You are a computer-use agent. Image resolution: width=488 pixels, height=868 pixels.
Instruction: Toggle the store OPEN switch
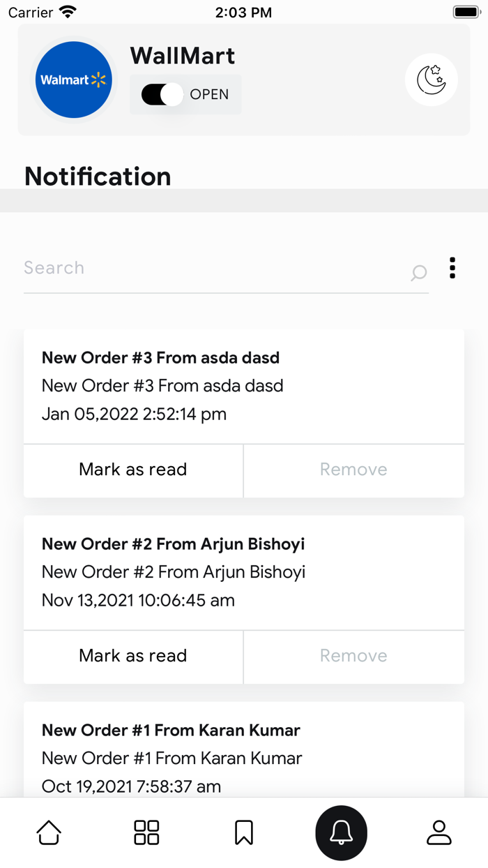coord(162,95)
